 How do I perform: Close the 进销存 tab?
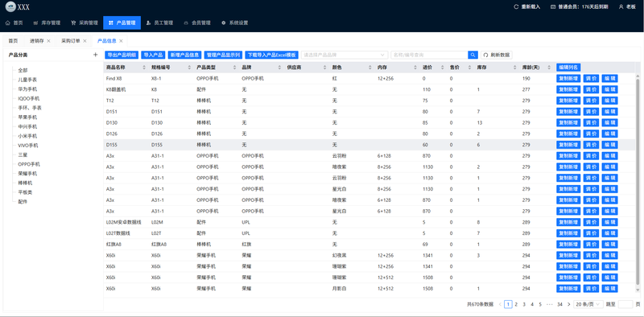point(48,41)
